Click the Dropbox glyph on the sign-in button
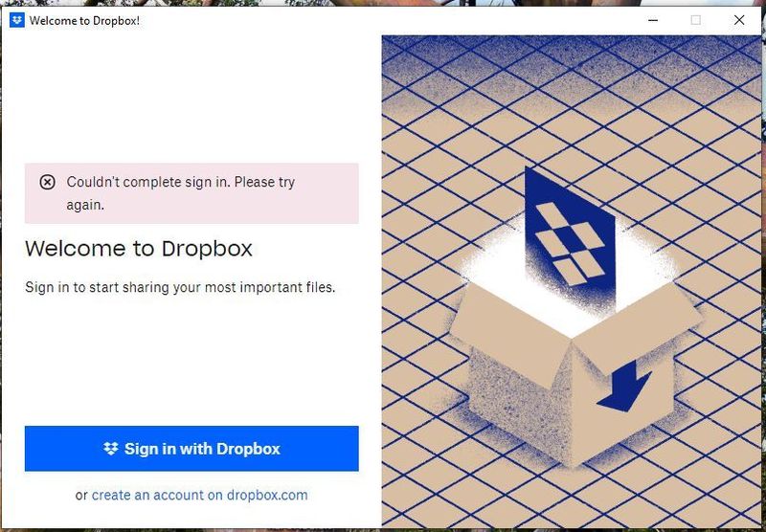 111,449
